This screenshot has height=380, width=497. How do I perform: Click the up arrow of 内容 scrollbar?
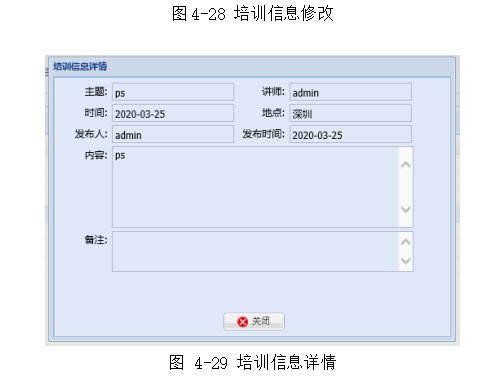406,165
